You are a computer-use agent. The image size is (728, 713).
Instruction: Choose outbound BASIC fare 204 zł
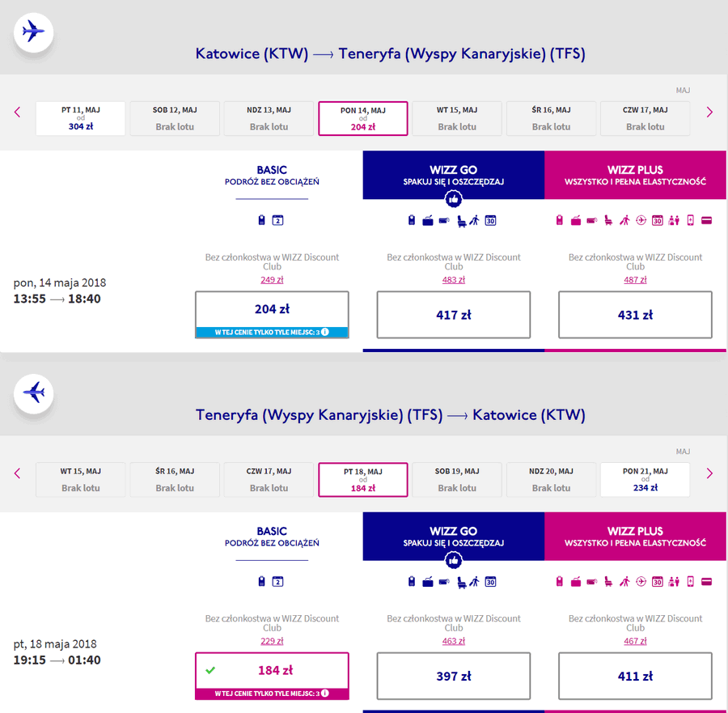coord(272,315)
